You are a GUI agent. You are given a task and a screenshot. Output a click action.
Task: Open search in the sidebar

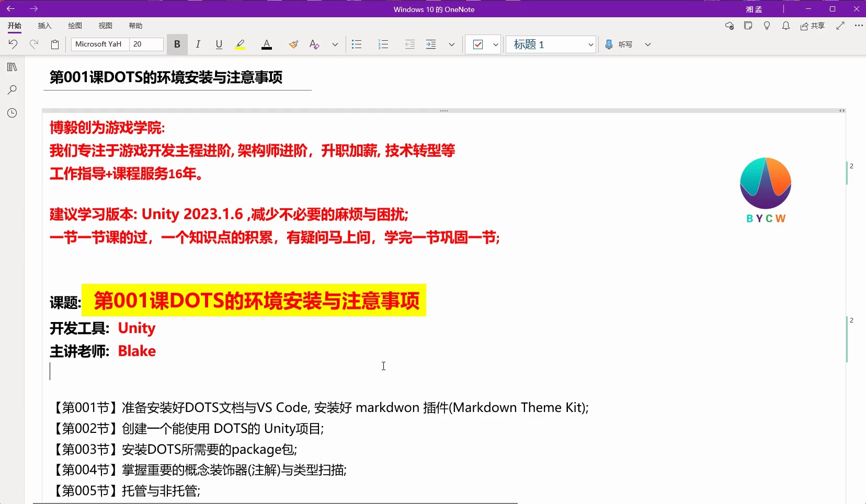tap(12, 90)
